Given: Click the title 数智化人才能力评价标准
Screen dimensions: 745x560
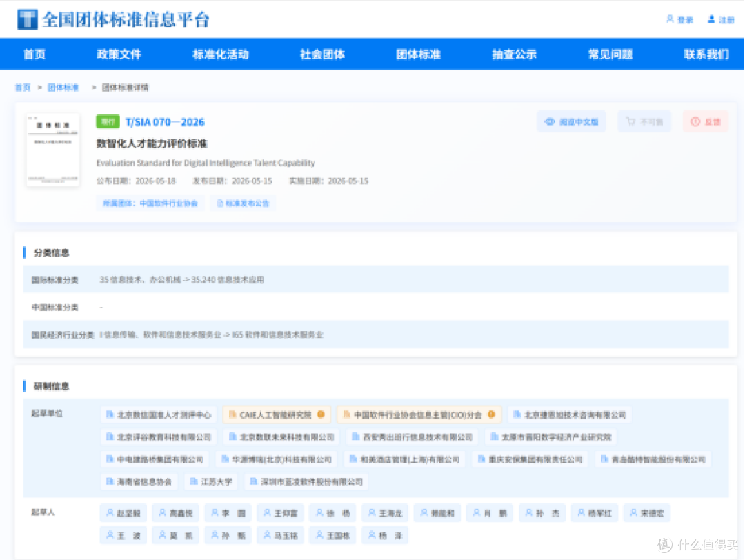Looking at the screenshot, I should 152,143.
